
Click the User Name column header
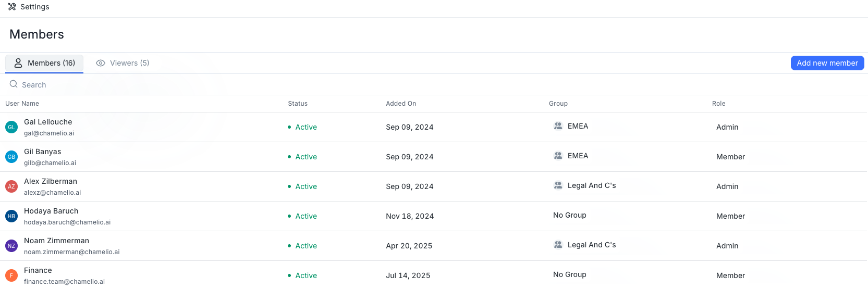coord(22,104)
